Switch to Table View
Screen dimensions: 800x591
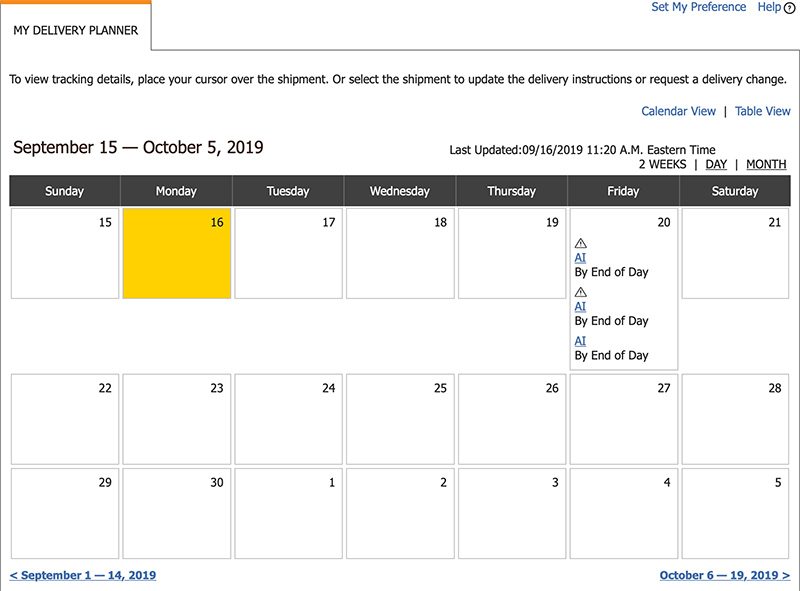pyautogui.click(x=762, y=111)
